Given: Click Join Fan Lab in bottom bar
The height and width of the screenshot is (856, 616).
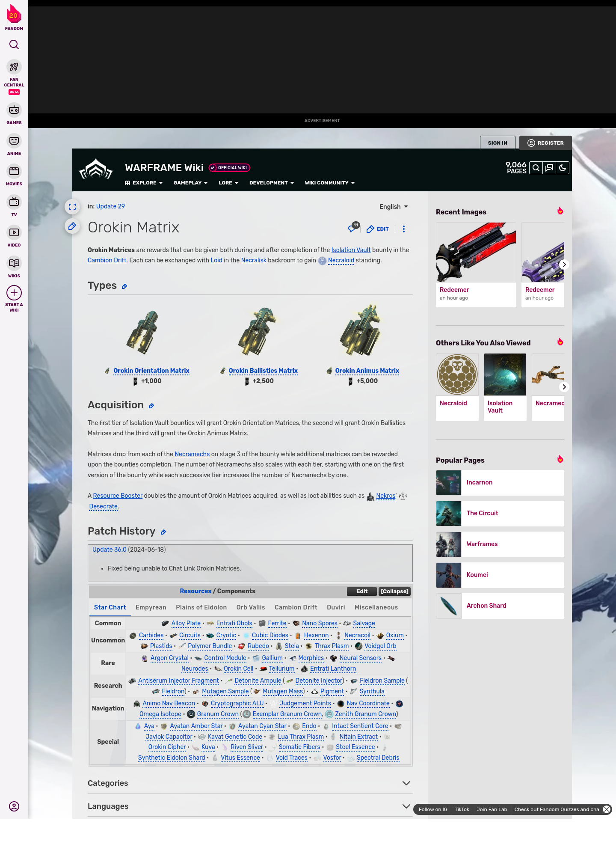Looking at the screenshot, I should pyautogui.click(x=492, y=809).
